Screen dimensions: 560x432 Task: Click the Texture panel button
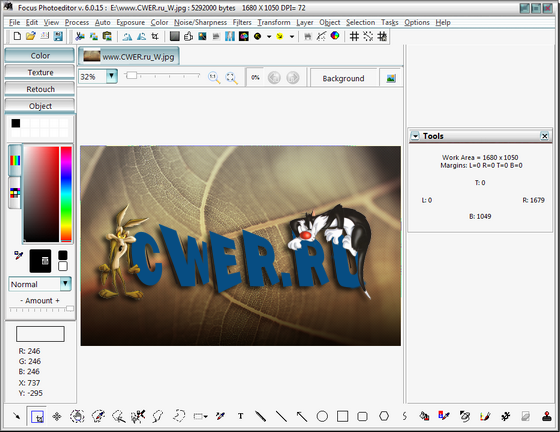[x=40, y=72]
